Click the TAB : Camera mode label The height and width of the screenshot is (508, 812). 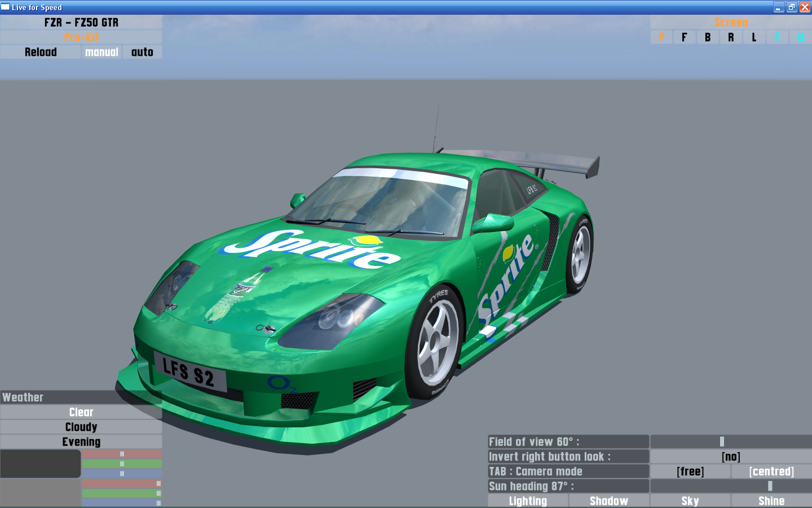[568, 471]
